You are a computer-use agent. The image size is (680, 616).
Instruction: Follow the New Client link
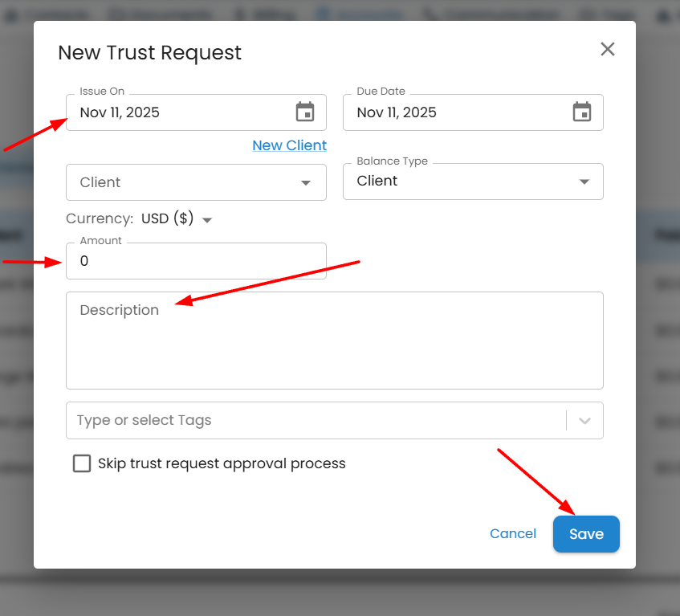point(289,145)
